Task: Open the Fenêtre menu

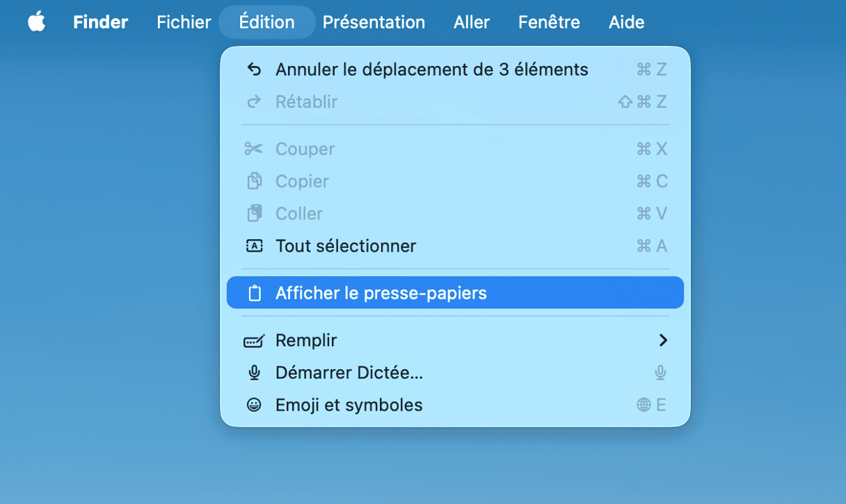Action: tap(549, 22)
